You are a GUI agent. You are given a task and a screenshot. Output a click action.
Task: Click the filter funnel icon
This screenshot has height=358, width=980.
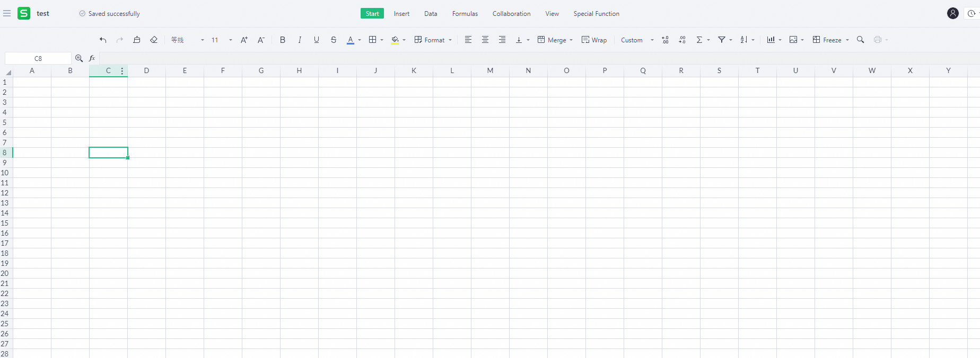click(722, 40)
